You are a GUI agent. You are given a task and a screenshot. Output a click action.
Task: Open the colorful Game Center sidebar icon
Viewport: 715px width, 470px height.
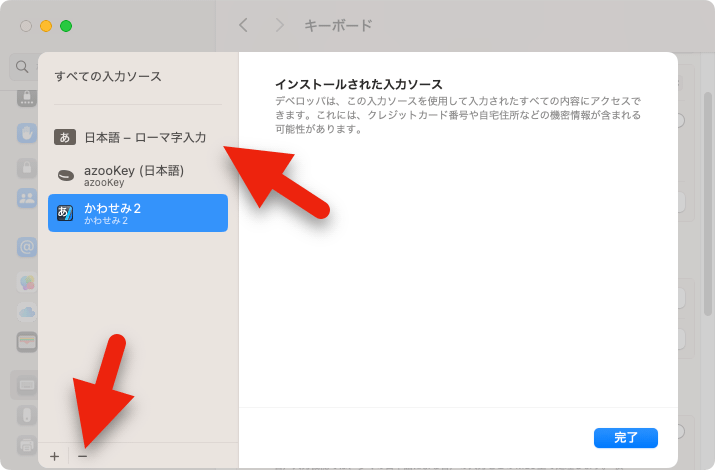27,282
